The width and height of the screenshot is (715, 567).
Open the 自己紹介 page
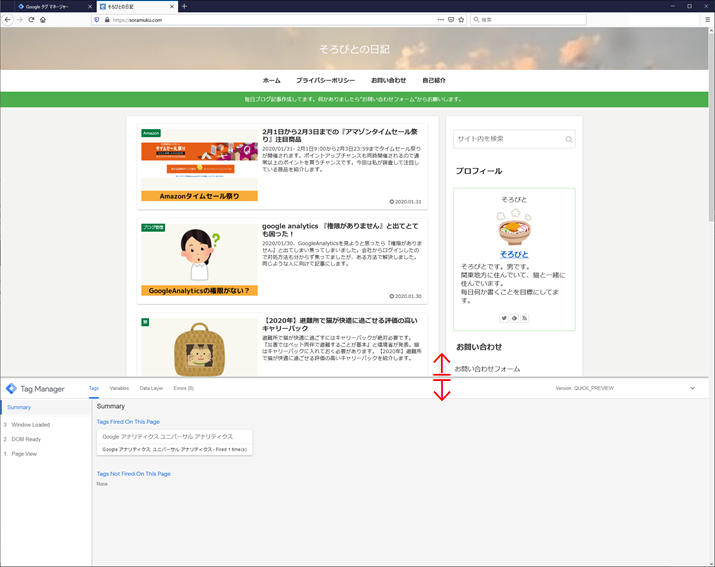[434, 80]
